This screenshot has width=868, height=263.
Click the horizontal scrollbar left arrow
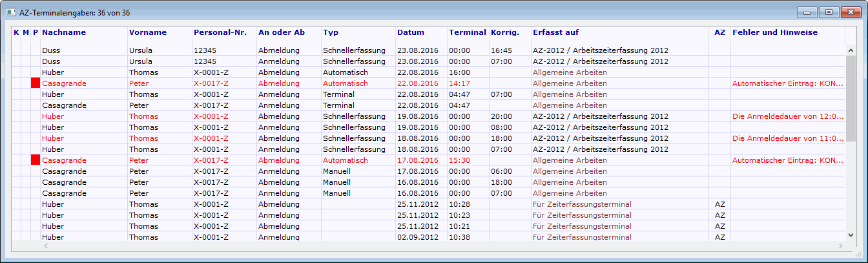coord(46,246)
